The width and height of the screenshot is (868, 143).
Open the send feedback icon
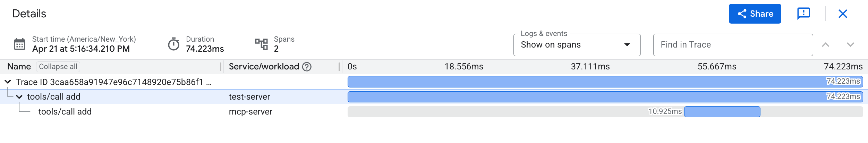tap(803, 14)
